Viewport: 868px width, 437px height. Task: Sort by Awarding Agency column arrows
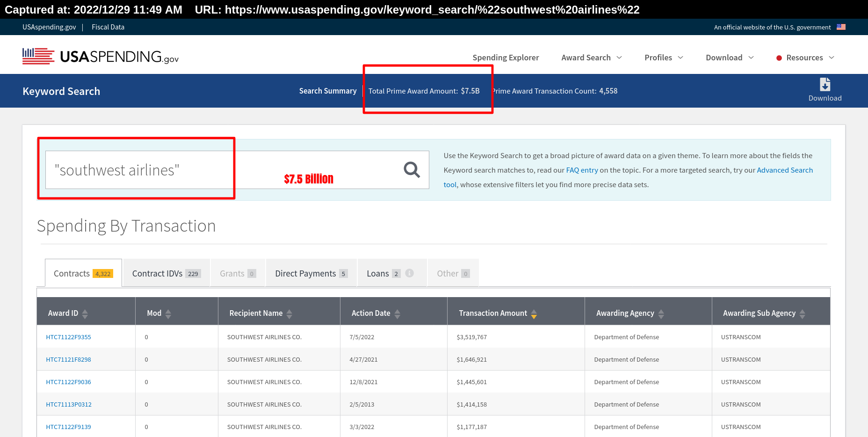[x=661, y=313]
